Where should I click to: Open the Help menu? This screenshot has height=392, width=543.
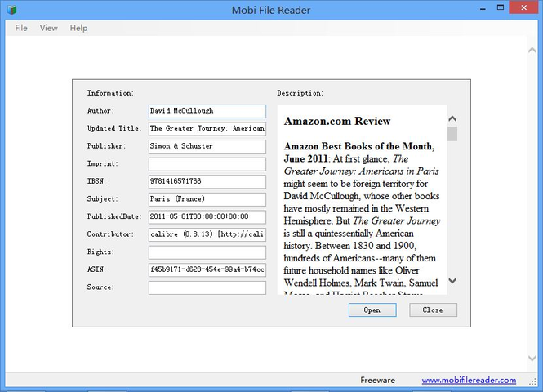[78, 28]
